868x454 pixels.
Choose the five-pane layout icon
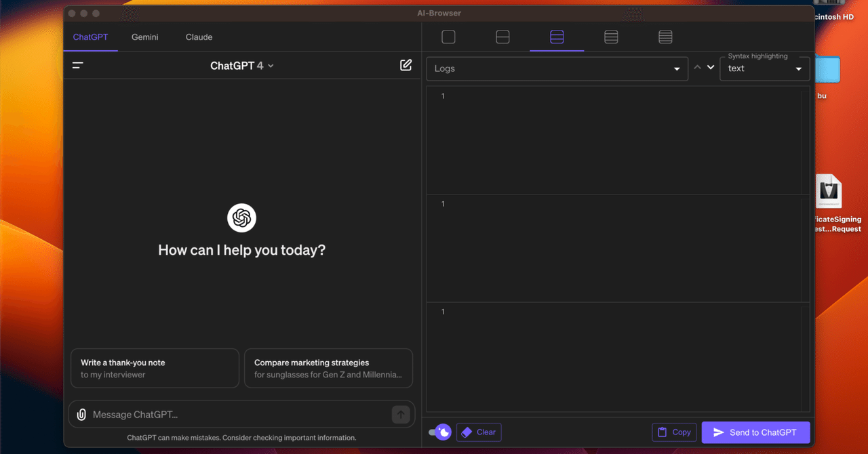click(665, 37)
